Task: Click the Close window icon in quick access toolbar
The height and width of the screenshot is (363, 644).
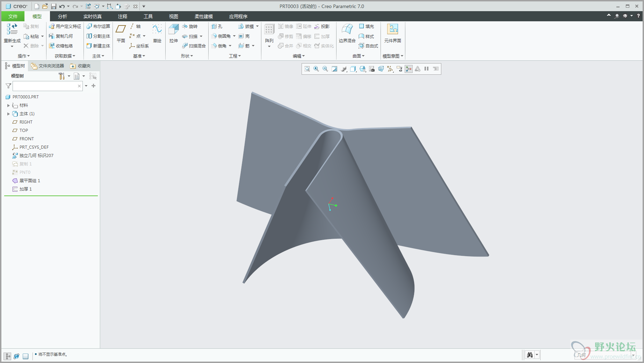Action: pyautogui.click(x=136, y=6)
